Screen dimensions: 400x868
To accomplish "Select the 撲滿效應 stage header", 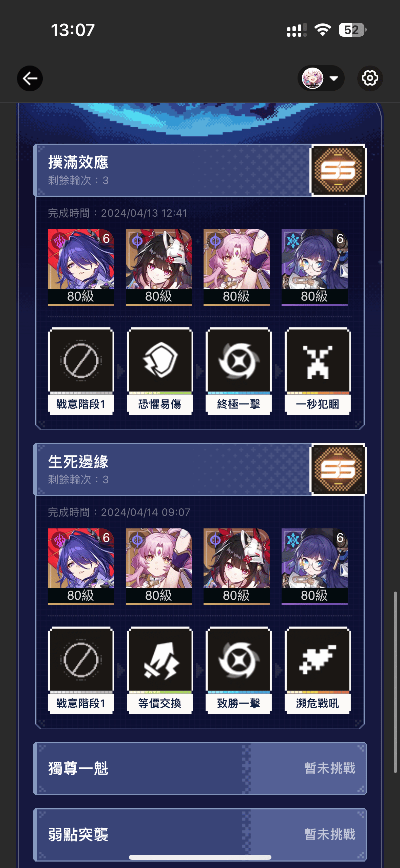I will [x=172, y=170].
